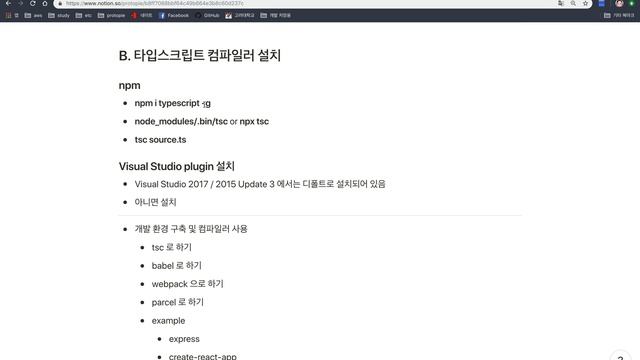The width and height of the screenshot is (640, 360).
Task: Click the '개발 환경 구축 및 컴파일러 사용' bullet
Action: click(x=191, y=229)
